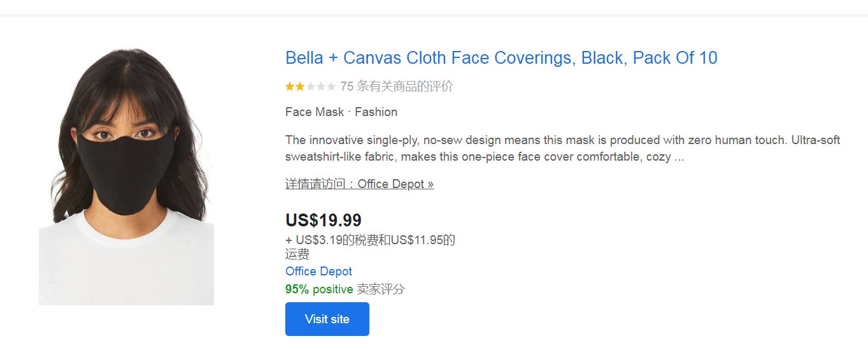Open the 75 条有关商品的评价 reviews text
Image resolution: width=868 pixels, height=350 pixels.
tap(396, 87)
